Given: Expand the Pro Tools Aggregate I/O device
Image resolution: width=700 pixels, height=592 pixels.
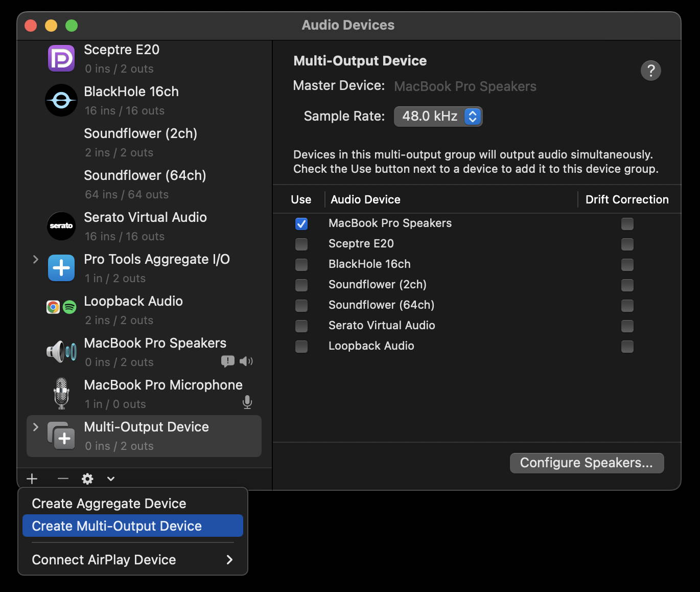Looking at the screenshot, I should pyautogui.click(x=35, y=259).
